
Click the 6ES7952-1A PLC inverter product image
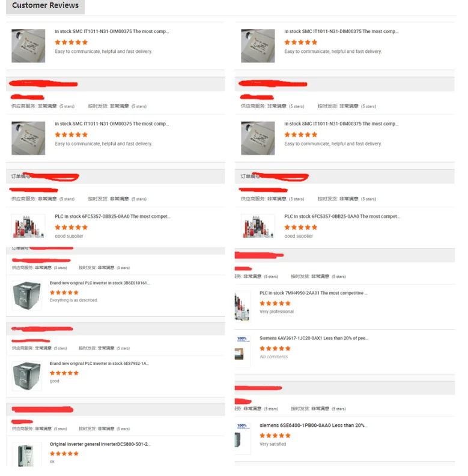tap(26, 376)
